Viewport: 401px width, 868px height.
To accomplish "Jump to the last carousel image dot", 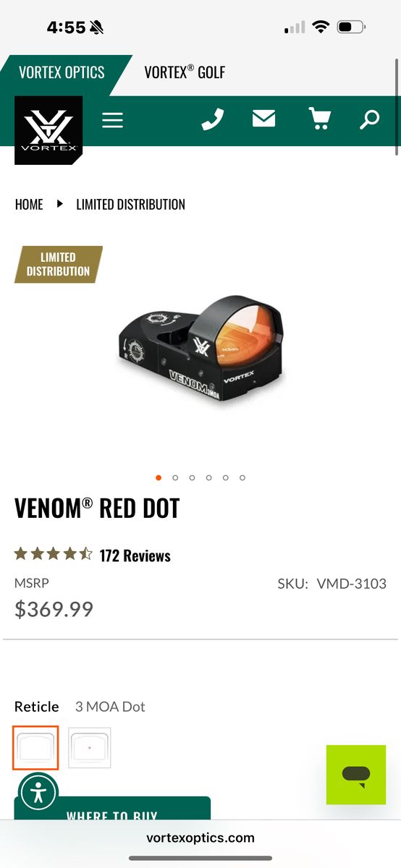I will click(x=242, y=477).
